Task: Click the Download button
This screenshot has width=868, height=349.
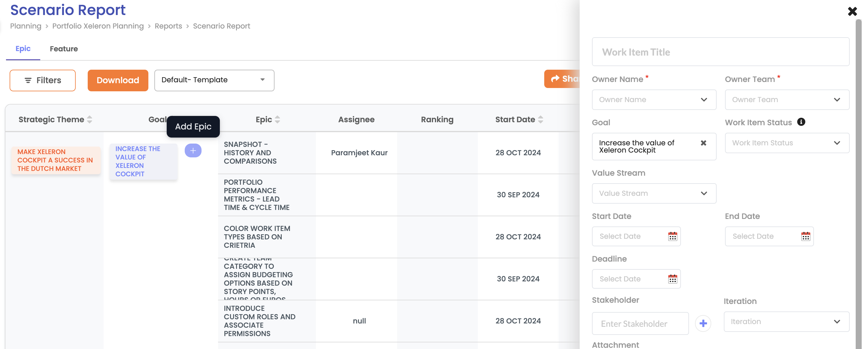Action: point(118,80)
